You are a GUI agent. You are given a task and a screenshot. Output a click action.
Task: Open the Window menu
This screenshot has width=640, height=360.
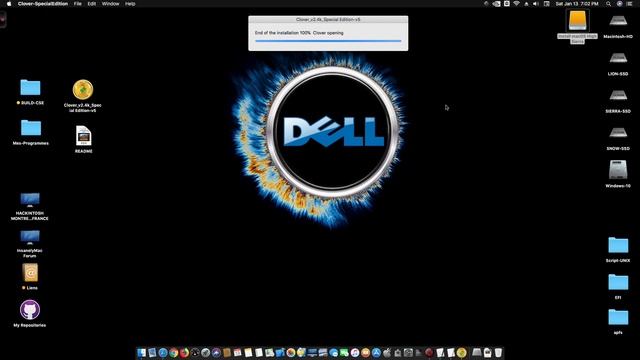coord(110,4)
